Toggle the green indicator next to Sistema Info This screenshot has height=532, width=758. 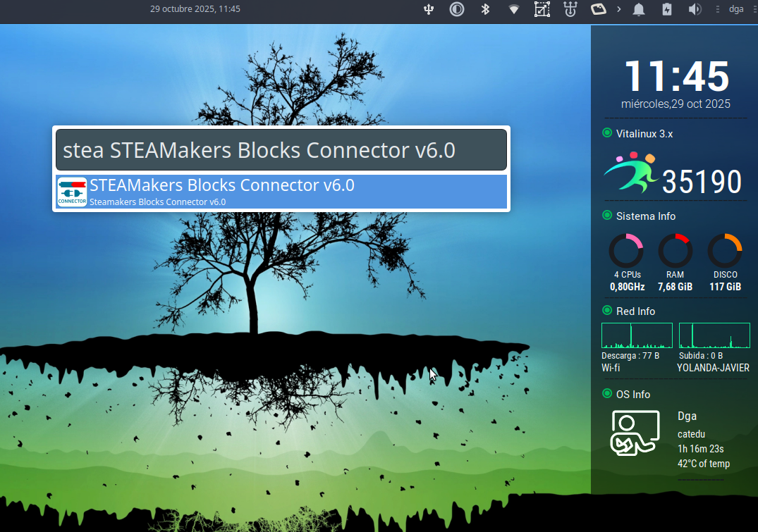(x=607, y=216)
